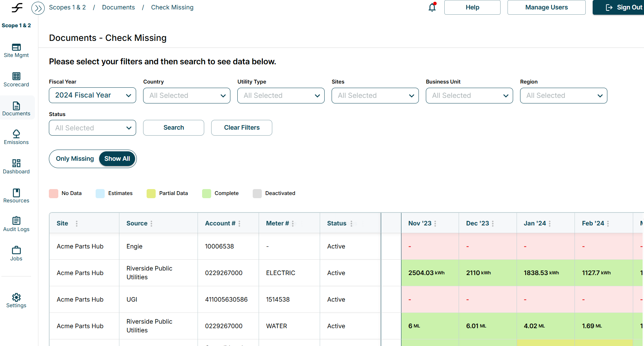Open the Site column options menu
The height and width of the screenshot is (346, 644).
tap(77, 223)
